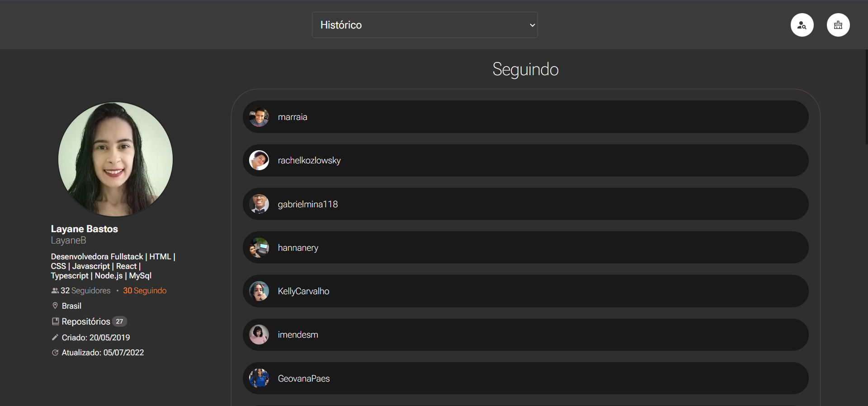Click gabrielmina118's avatar thumbnail
Viewport: 868px width, 406px height.
[259, 204]
